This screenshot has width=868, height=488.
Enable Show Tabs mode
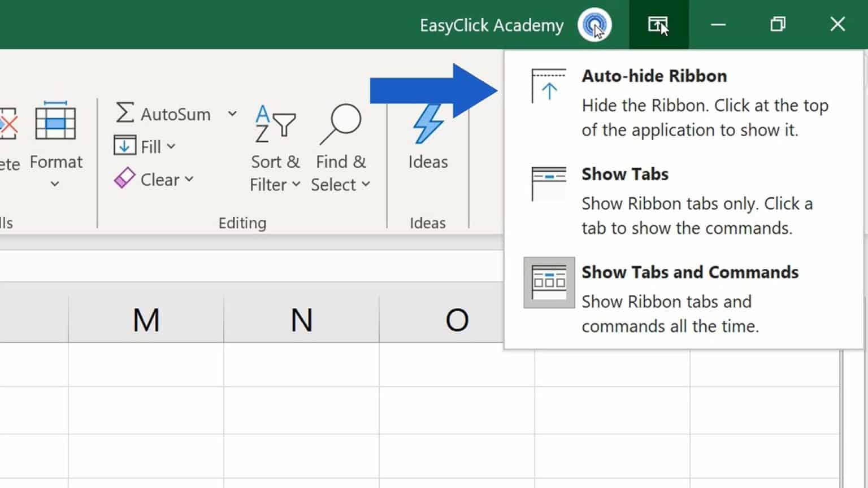(x=624, y=174)
